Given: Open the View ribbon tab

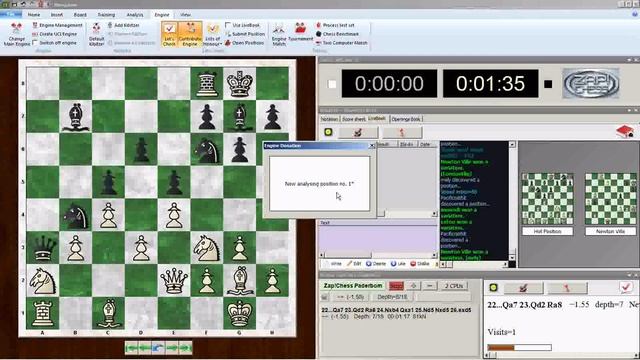Looking at the screenshot, I should point(185,15).
